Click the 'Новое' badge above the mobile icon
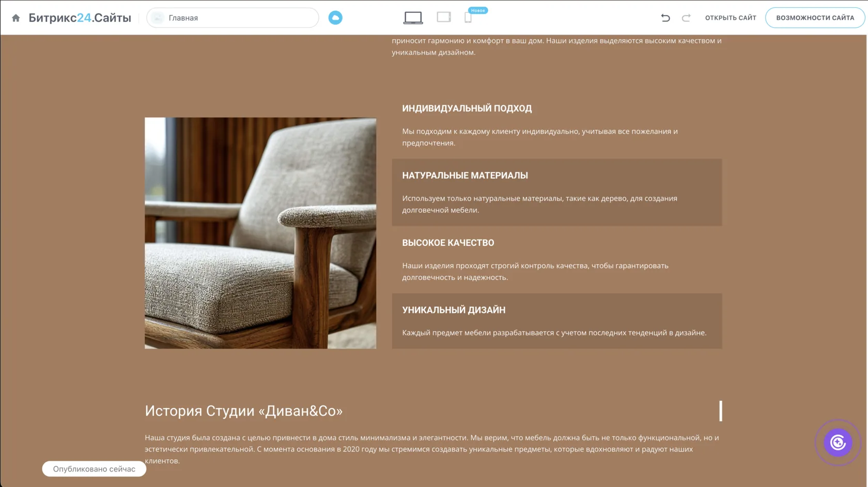Viewport: 868px width, 487px height. coord(478,10)
